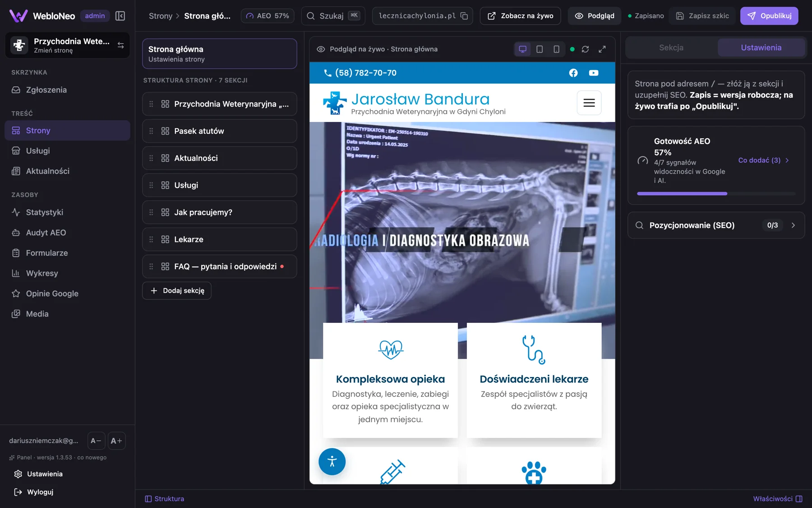Screen dimensions: 812x508
Task: Click Opublikuj button
Action: pos(769,16)
